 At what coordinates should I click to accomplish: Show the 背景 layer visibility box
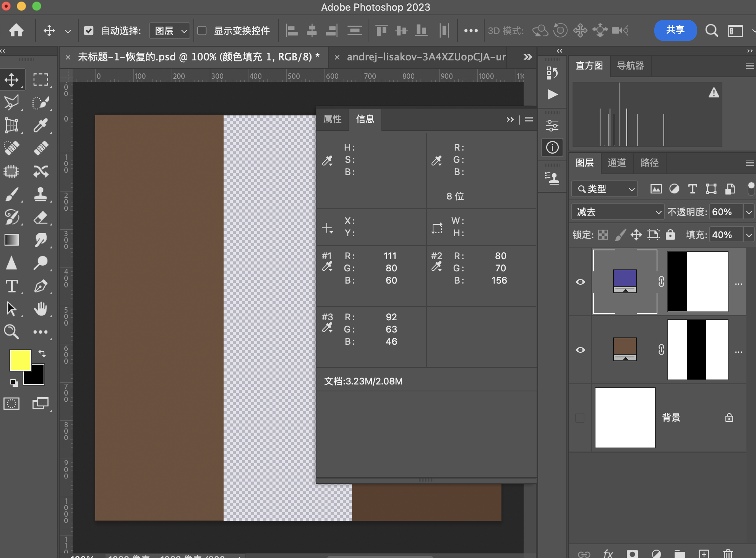pos(580,418)
